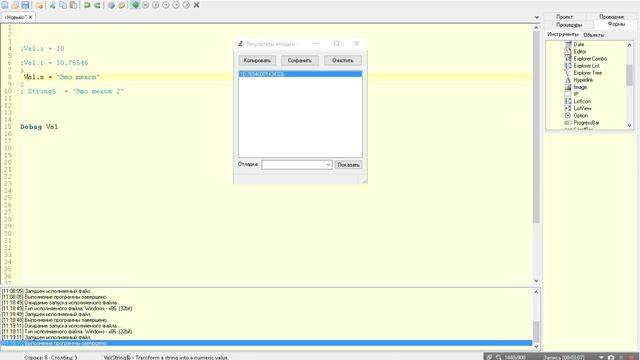Stop the program with the black X icon
This screenshot has height=360, width=640.
pyautogui.click(x=196, y=5)
